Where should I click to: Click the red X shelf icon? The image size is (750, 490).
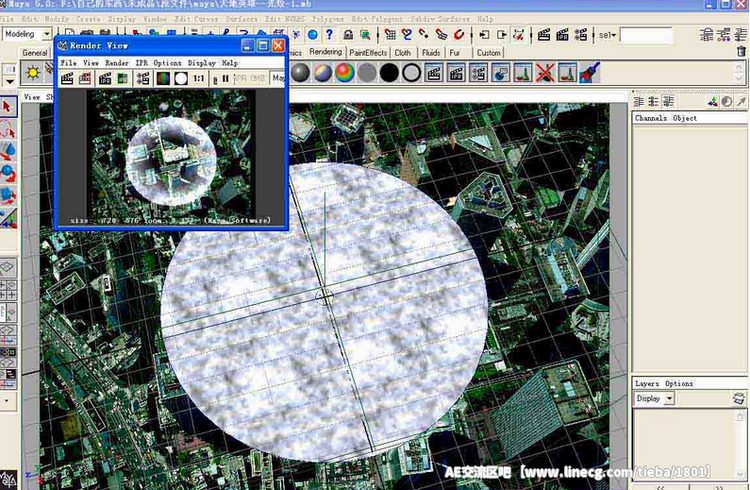(x=545, y=73)
